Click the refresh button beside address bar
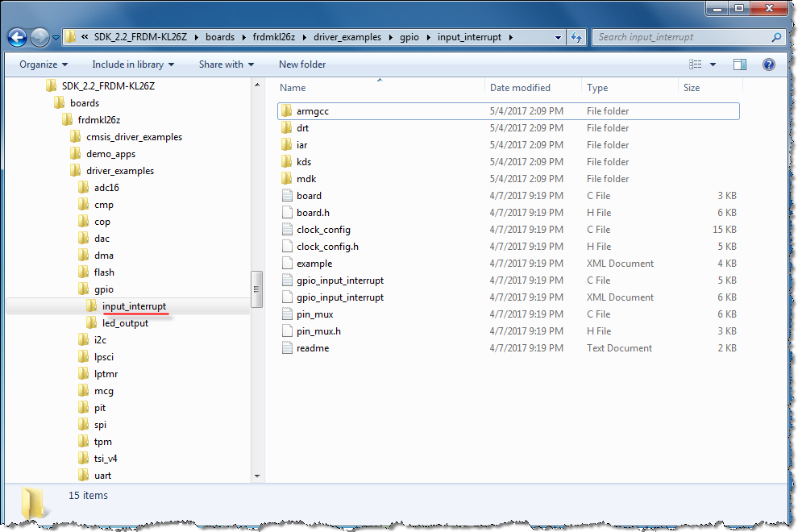 576,37
